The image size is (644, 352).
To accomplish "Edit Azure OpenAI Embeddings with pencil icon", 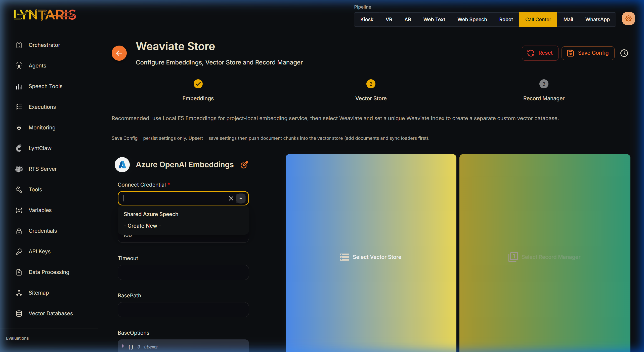I will [x=244, y=165].
